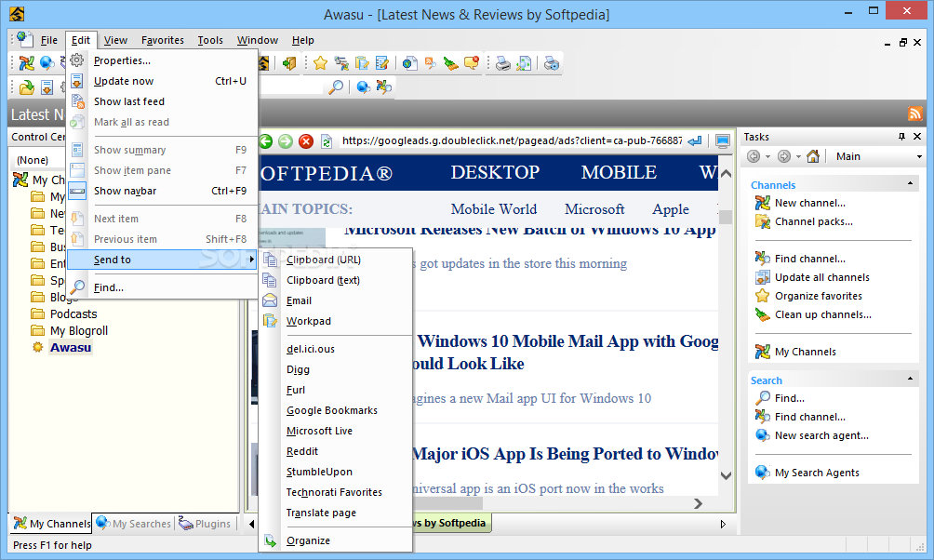This screenshot has height=560, width=934.
Task: Choose Google Bookmarks in Send to submenu
Action: point(335,410)
